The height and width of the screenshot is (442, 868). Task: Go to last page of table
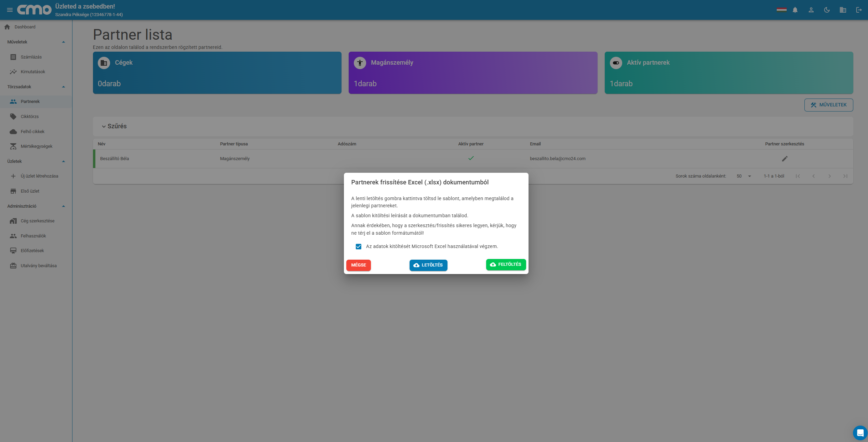pos(845,176)
